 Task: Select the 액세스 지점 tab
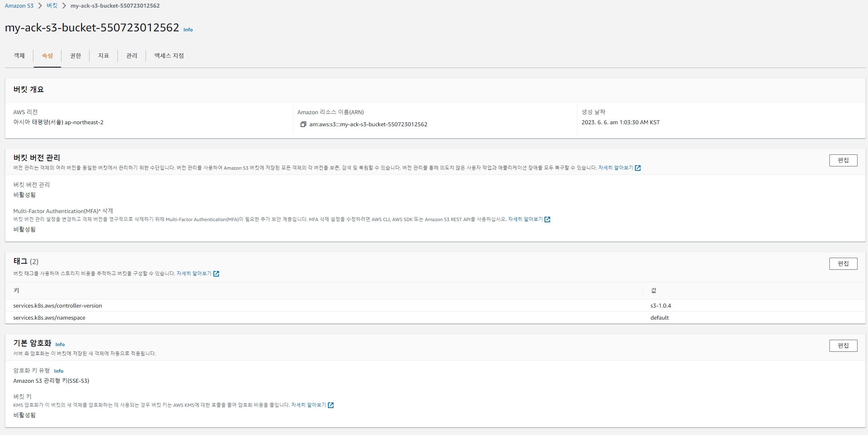169,55
